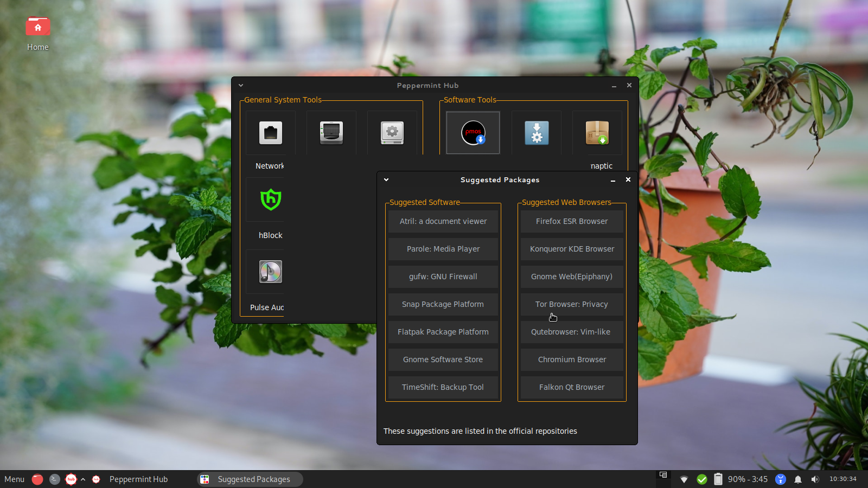Click Gnome Web(Epiphany) button
The image size is (868, 488).
[x=572, y=277]
